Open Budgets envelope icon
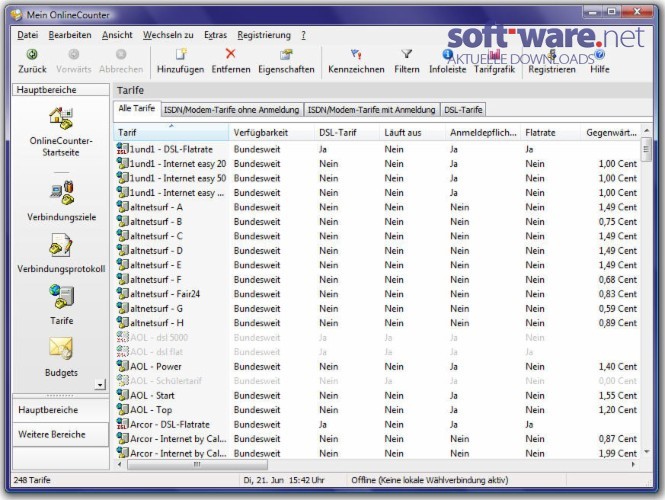The height and width of the screenshot is (500, 665). click(61, 348)
